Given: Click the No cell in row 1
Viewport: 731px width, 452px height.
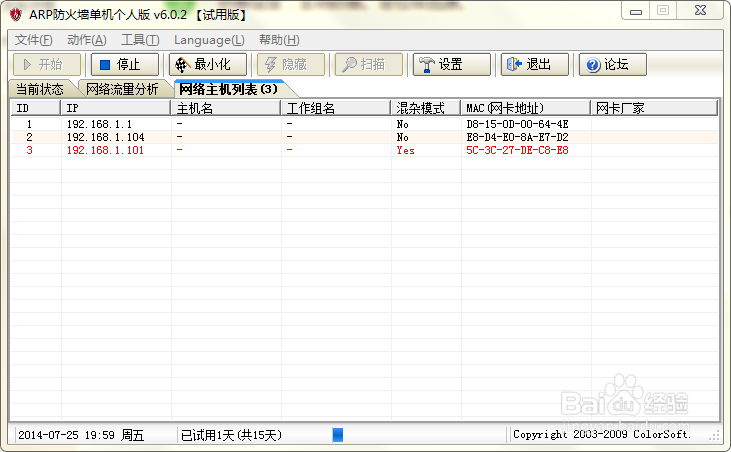Looking at the screenshot, I should pyautogui.click(x=402, y=124).
